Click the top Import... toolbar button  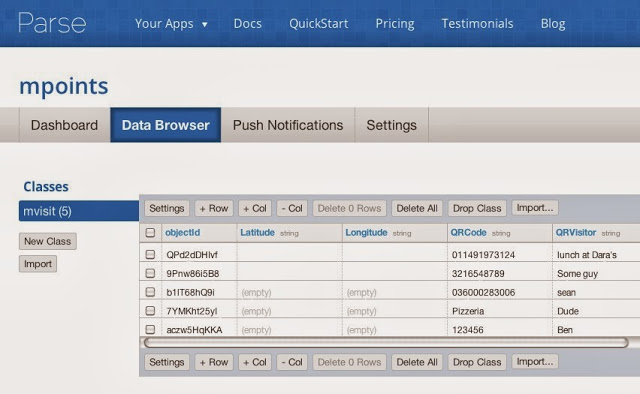535,208
